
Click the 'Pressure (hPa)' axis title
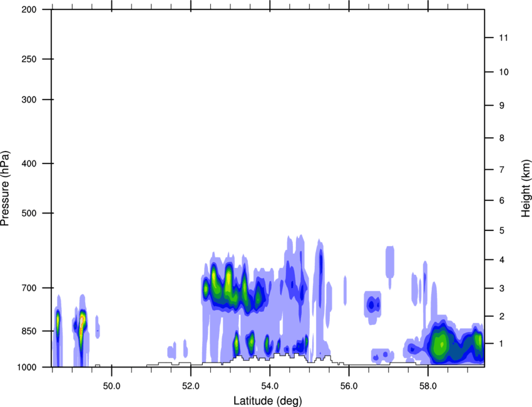click(5, 188)
